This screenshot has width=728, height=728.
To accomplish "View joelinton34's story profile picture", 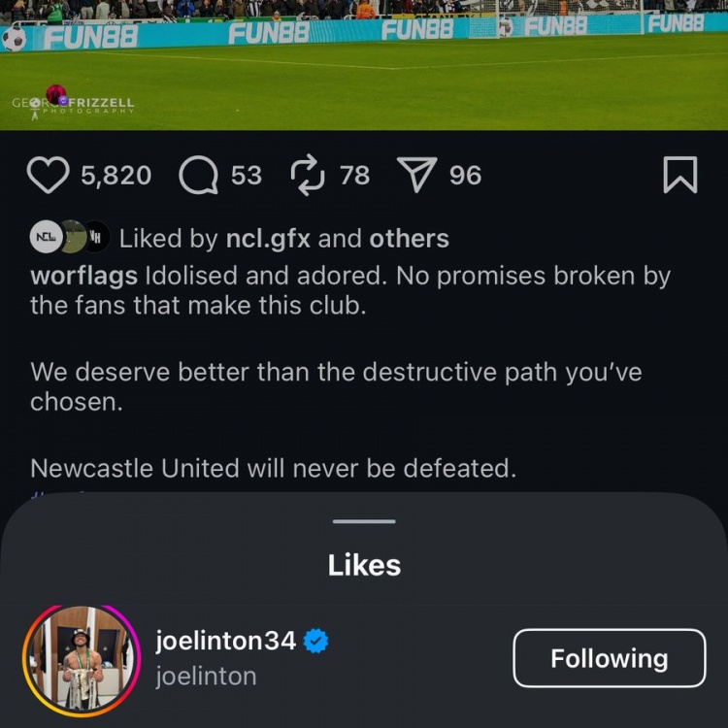I will (82, 659).
